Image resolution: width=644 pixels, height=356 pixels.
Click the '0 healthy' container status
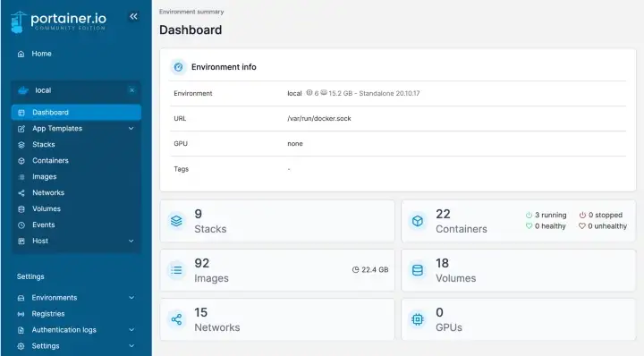pos(546,226)
